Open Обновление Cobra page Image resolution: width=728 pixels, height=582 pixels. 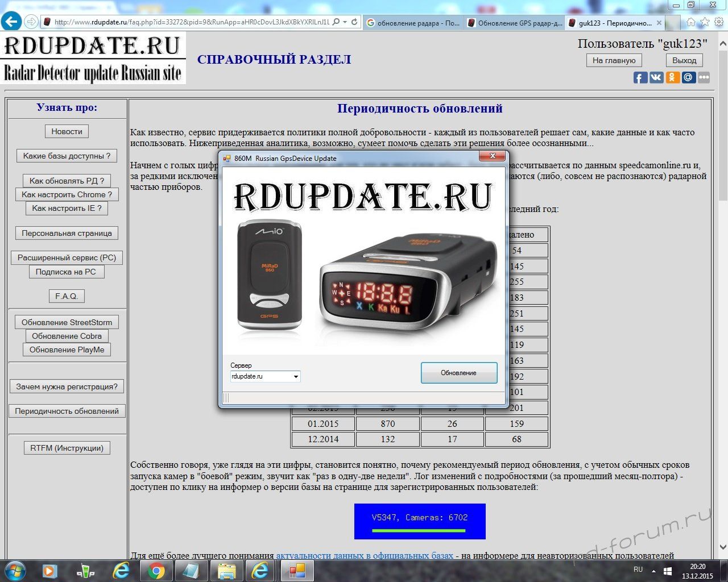click(x=67, y=336)
